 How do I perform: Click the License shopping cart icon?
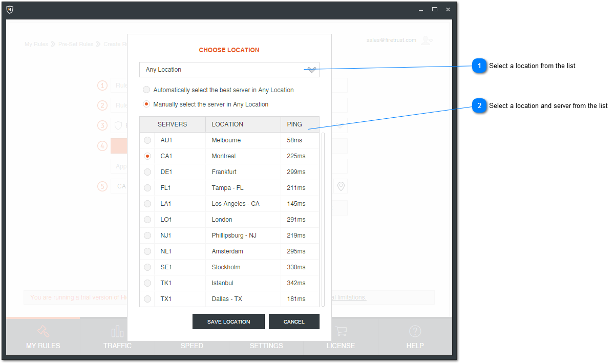pos(341,331)
